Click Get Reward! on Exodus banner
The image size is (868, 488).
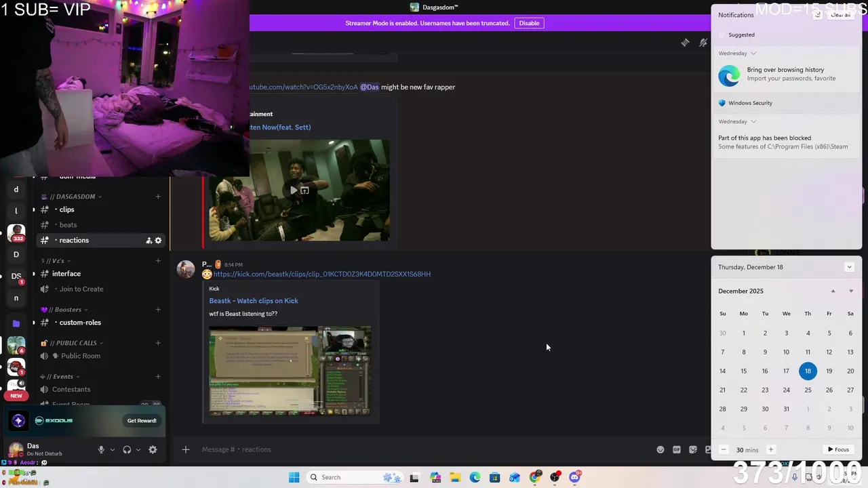point(142,421)
